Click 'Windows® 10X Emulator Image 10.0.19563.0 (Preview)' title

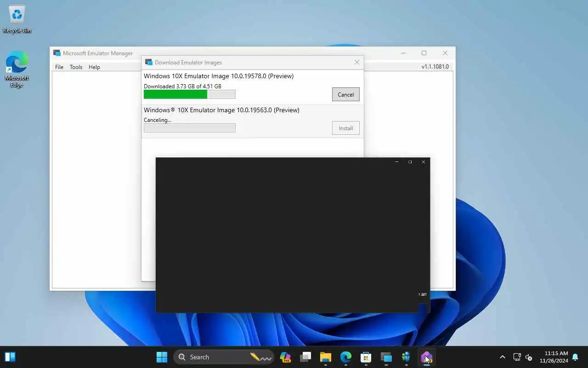pos(221,110)
